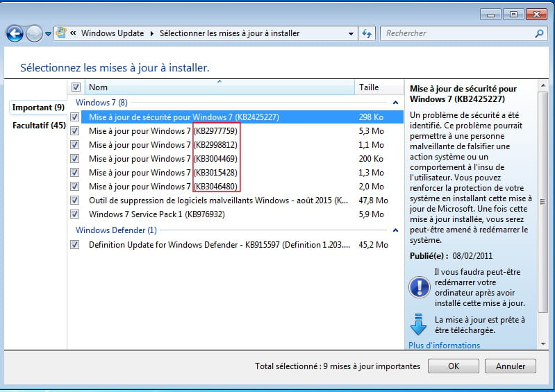555x392 pixels.
Task: Click the search magnifier icon
Action: point(539,33)
